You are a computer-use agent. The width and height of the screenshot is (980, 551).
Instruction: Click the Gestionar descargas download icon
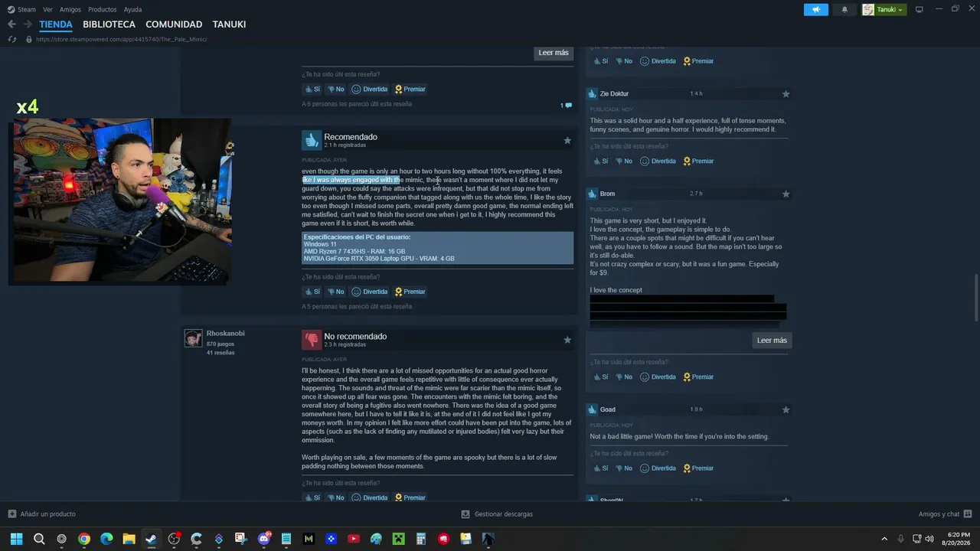[465, 514]
